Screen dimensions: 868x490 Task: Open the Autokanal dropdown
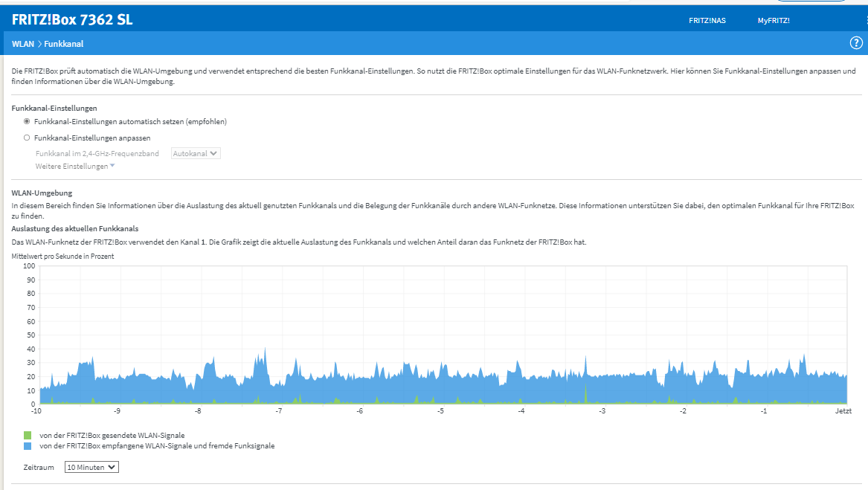coord(196,153)
